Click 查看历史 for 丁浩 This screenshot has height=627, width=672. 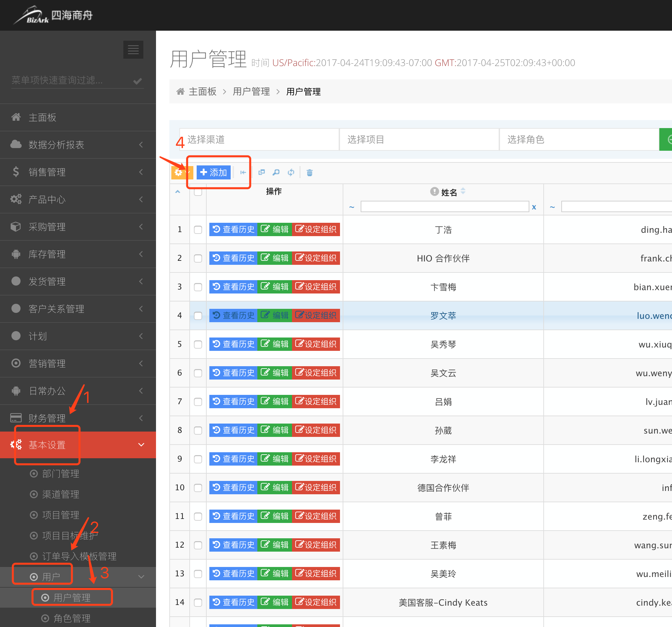233,229
